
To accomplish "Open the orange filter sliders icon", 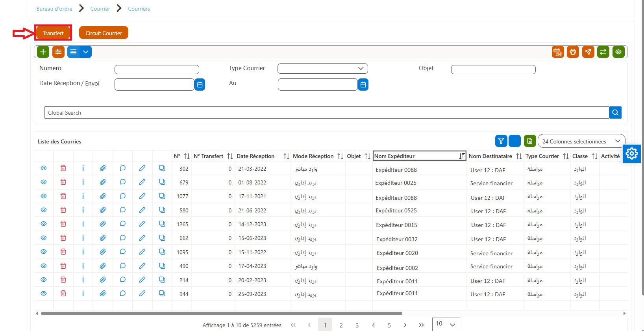I will click(58, 52).
